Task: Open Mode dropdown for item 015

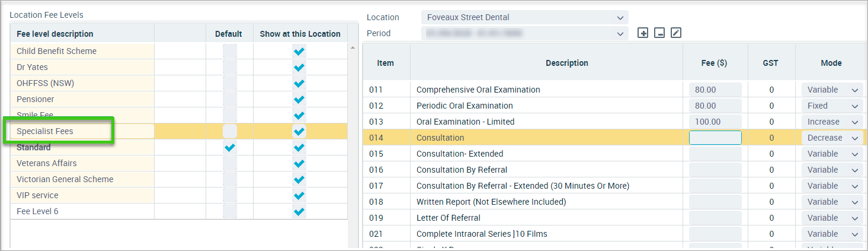Action: click(x=832, y=154)
